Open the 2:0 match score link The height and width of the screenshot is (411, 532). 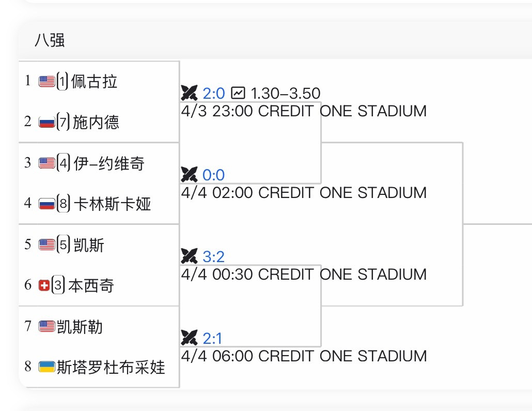pyautogui.click(x=214, y=94)
